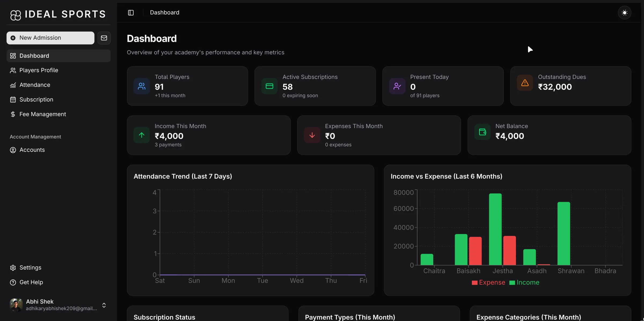Image resolution: width=644 pixels, height=321 pixels.
Task: Click the ₹32,000 outstanding dues value
Action: [x=555, y=87]
